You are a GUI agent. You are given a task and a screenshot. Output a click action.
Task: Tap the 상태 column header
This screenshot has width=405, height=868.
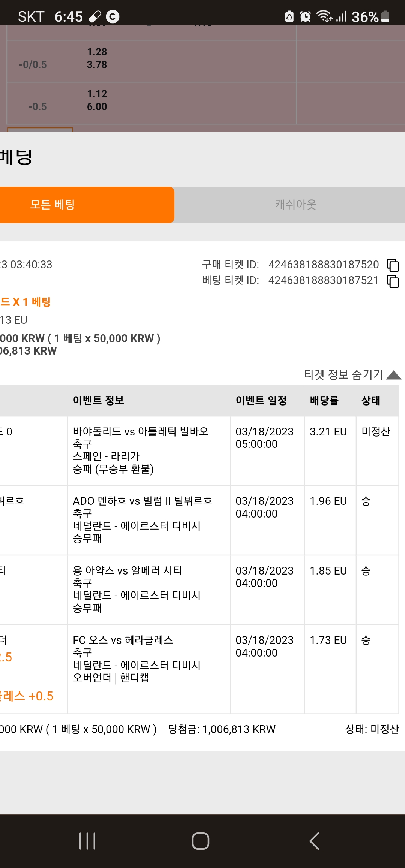pyautogui.click(x=371, y=400)
